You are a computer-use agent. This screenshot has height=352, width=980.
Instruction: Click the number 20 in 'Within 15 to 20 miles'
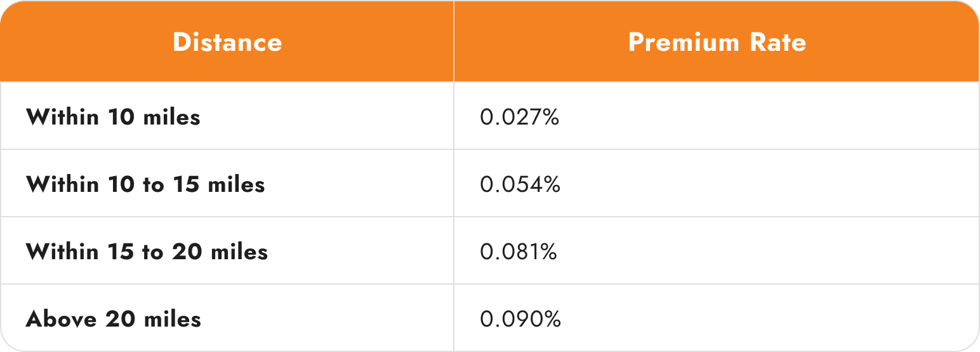(x=189, y=252)
